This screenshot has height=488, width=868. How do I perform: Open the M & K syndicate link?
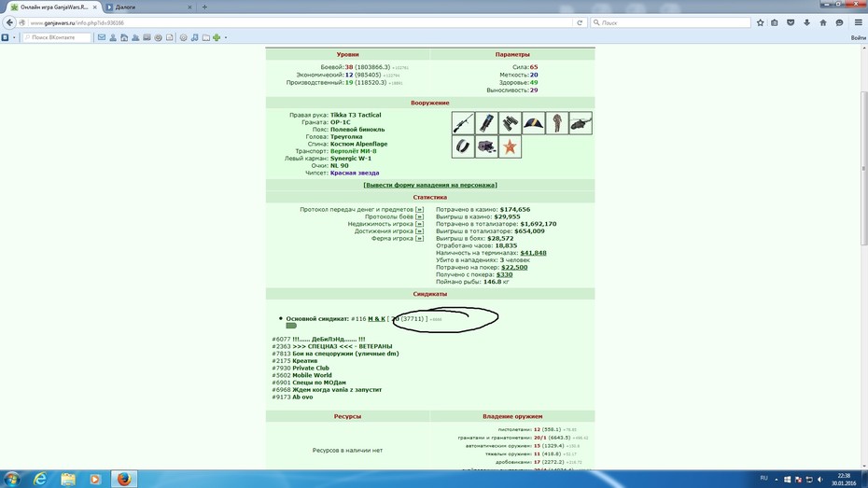point(376,319)
